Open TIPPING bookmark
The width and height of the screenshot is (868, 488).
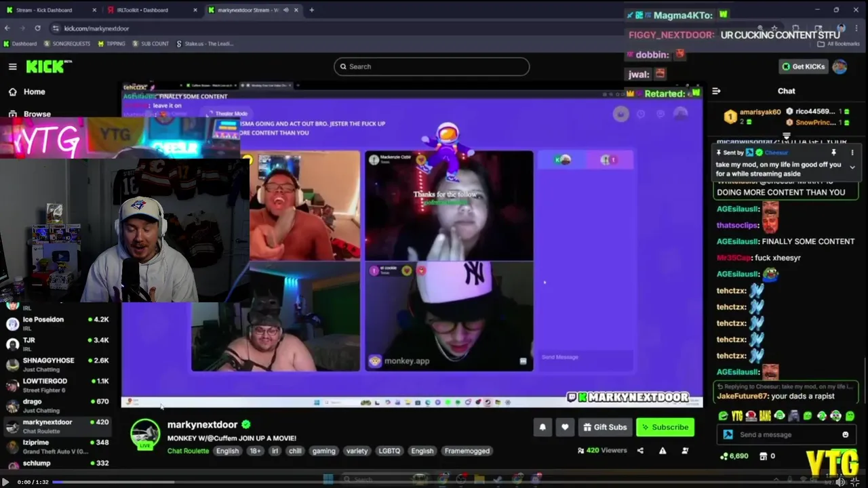[x=112, y=43]
